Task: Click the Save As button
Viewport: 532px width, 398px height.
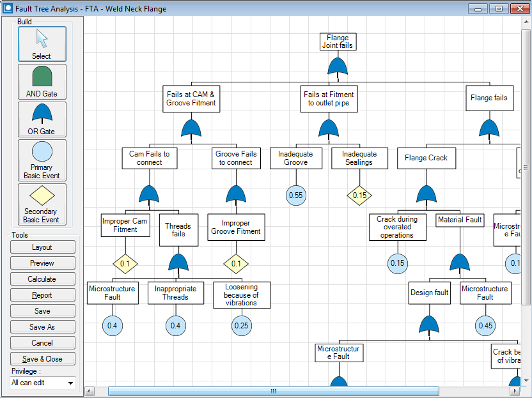Action: (42, 327)
